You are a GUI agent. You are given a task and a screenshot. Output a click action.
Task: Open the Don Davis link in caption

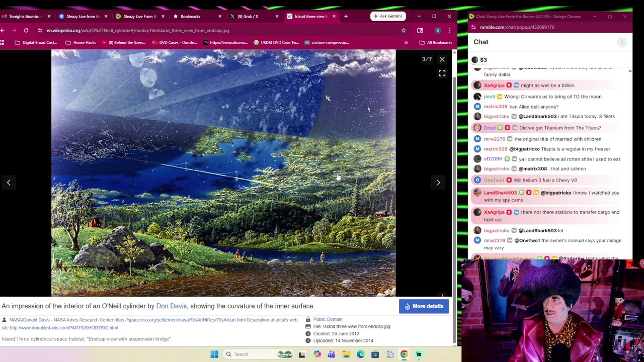click(171, 306)
